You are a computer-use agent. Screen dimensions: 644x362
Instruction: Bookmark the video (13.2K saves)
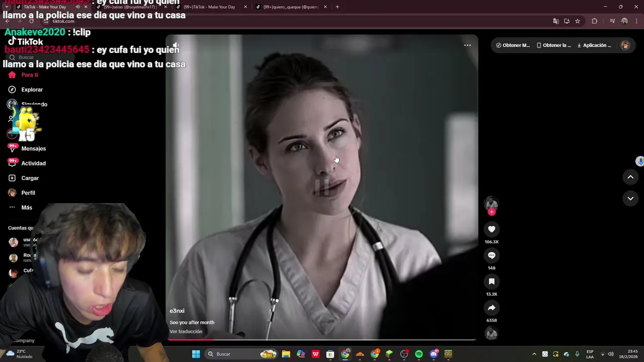click(492, 282)
